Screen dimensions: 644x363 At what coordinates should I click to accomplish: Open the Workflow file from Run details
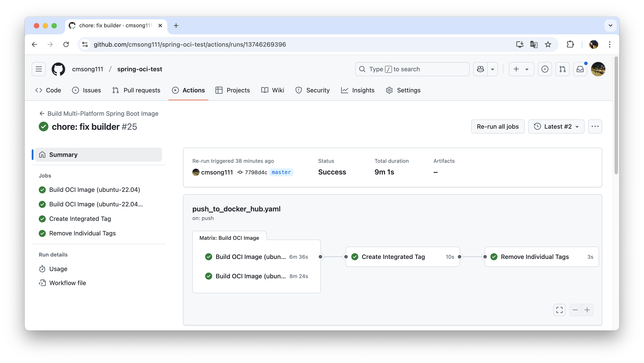(x=67, y=283)
